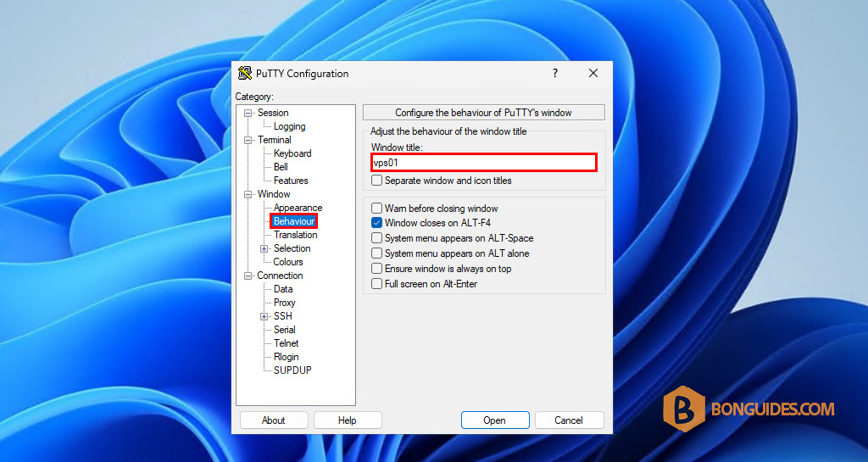
Task: Open the Appearance category
Action: (298, 208)
